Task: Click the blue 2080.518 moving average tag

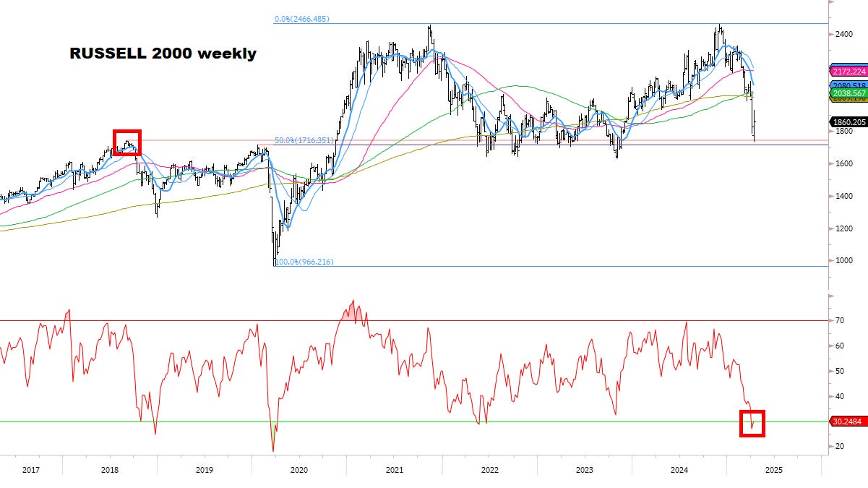Action: (848, 85)
